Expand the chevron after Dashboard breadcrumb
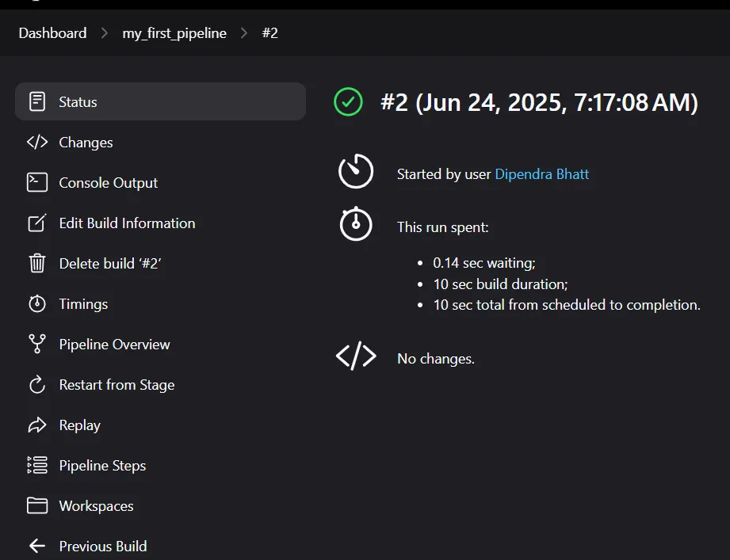 click(105, 33)
